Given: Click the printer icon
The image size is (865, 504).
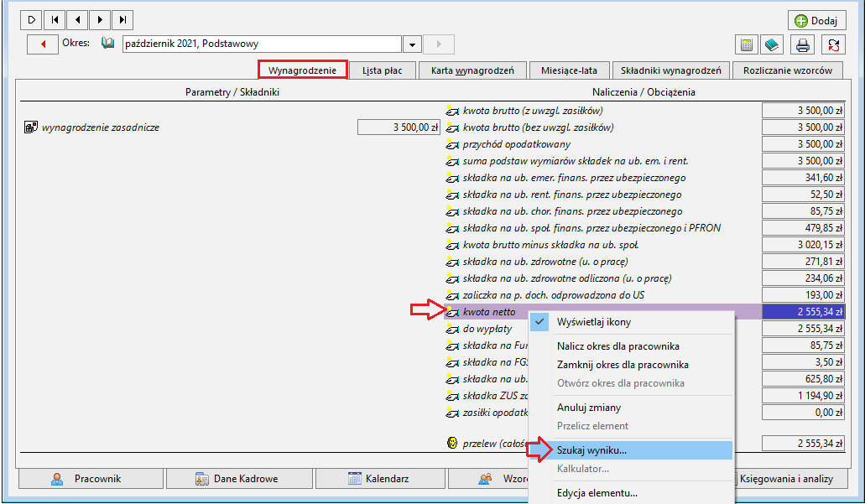Looking at the screenshot, I should [x=803, y=44].
